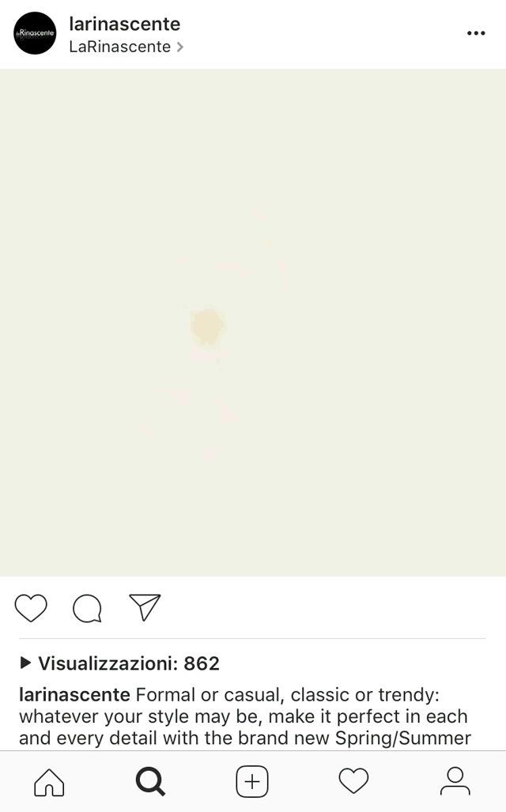Tap the pale video area to toggle playback
506x812 pixels.
click(x=253, y=323)
